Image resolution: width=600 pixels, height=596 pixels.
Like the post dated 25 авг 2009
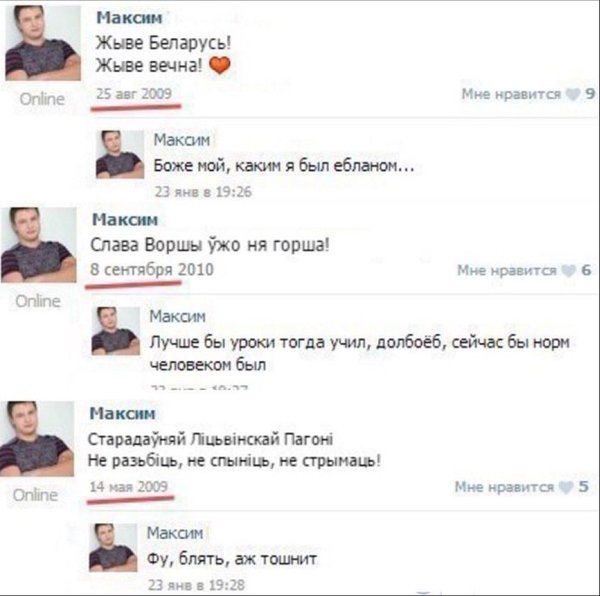pyautogui.click(x=573, y=94)
